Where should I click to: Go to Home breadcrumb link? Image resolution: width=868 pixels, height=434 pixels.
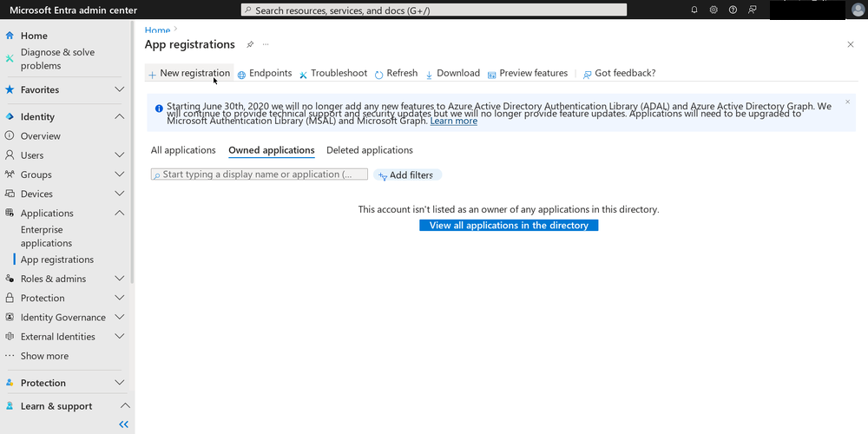pyautogui.click(x=157, y=30)
